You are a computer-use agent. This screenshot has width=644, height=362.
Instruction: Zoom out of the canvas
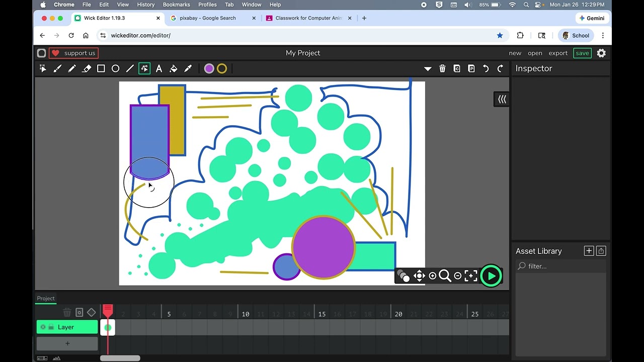pos(457,276)
